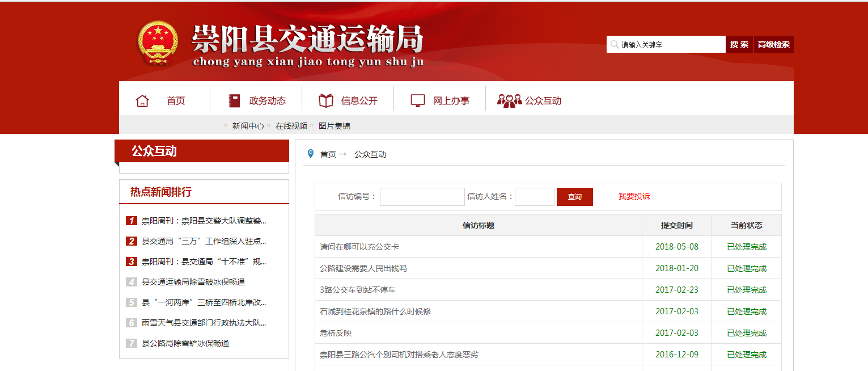Click the notebook icon for 政务动态
The image size is (868, 371).
234,101
